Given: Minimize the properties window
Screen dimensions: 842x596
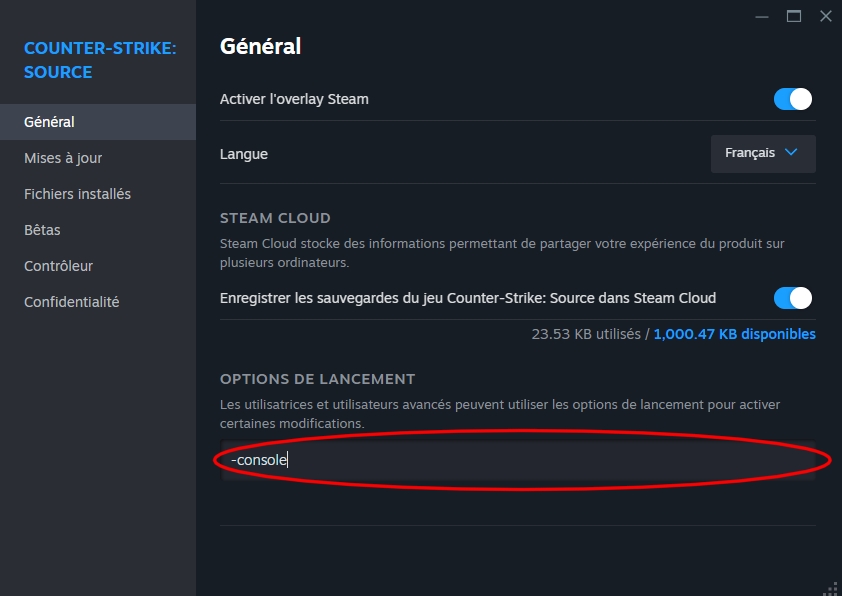Looking at the screenshot, I should 761,17.
